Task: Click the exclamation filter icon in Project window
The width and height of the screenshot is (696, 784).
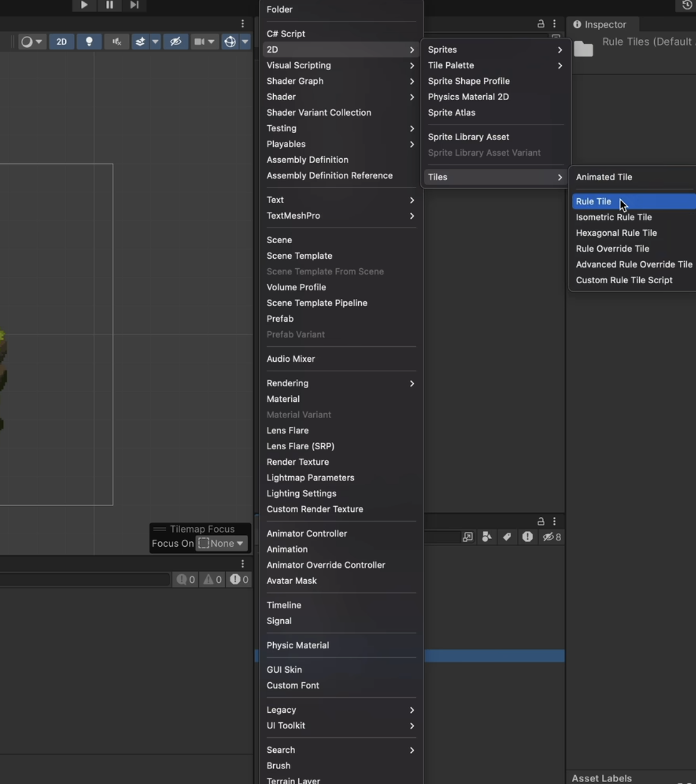Action: point(527,537)
